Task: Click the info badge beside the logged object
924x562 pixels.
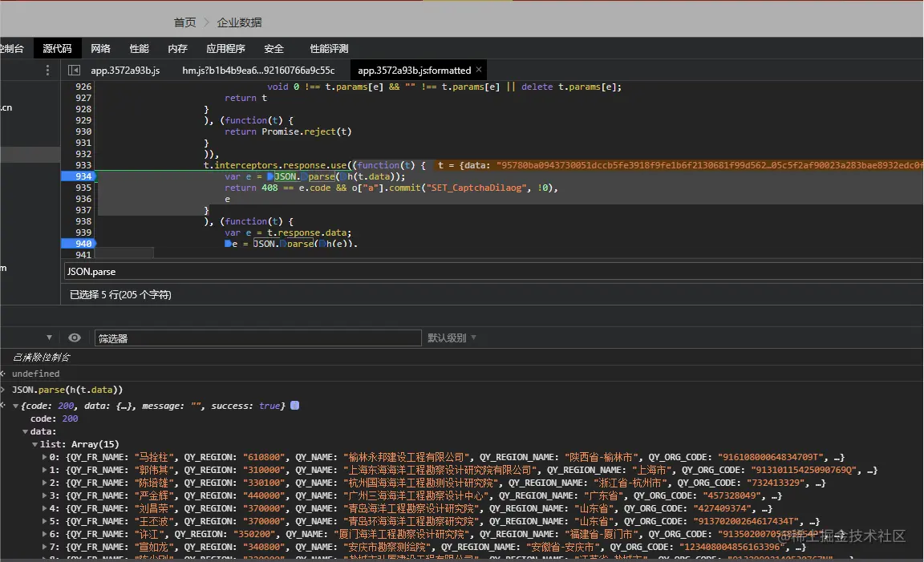Action: 294,406
